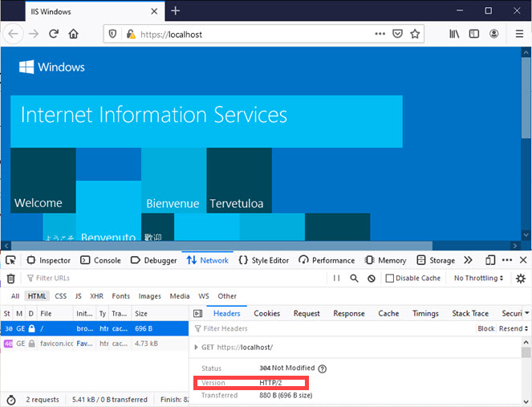Open the Resend dropdown
The height and width of the screenshot is (407, 532).
coord(514,328)
